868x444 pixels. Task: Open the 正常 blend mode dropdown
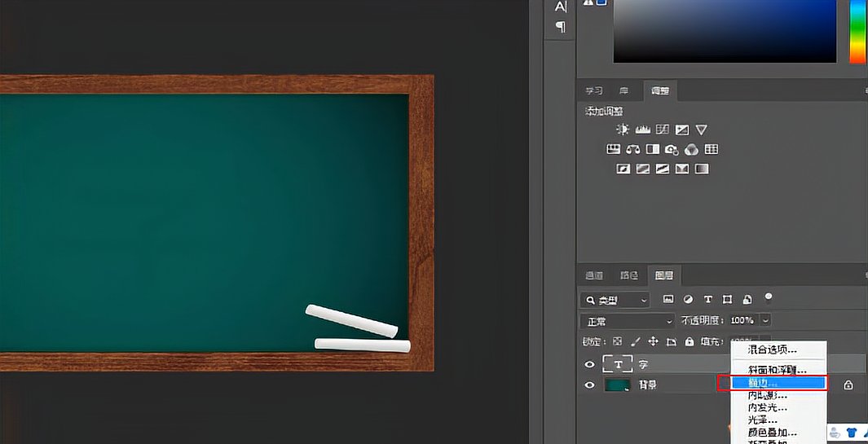tap(627, 321)
